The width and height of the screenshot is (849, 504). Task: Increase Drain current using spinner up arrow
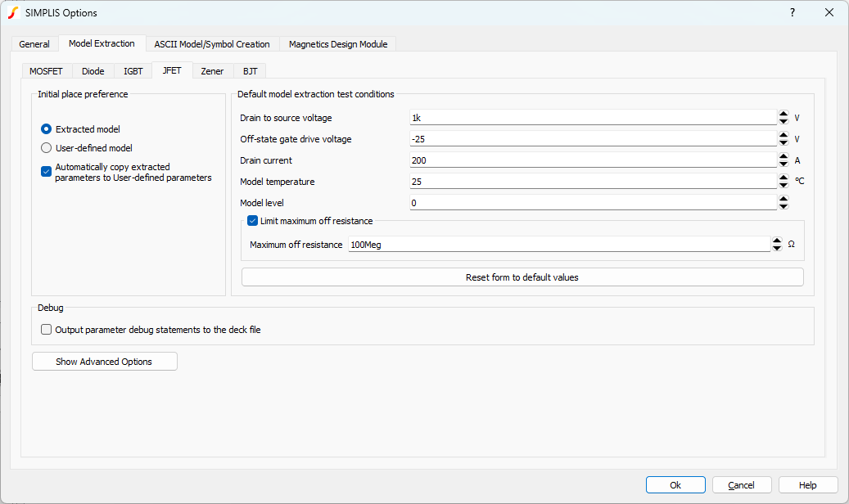coord(784,156)
